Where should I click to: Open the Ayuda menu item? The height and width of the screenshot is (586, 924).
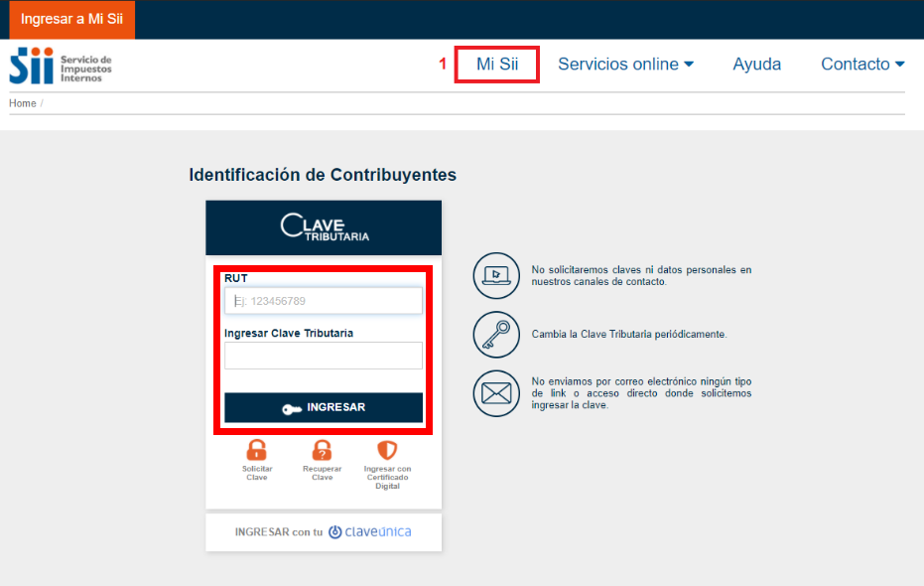(756, 64)
